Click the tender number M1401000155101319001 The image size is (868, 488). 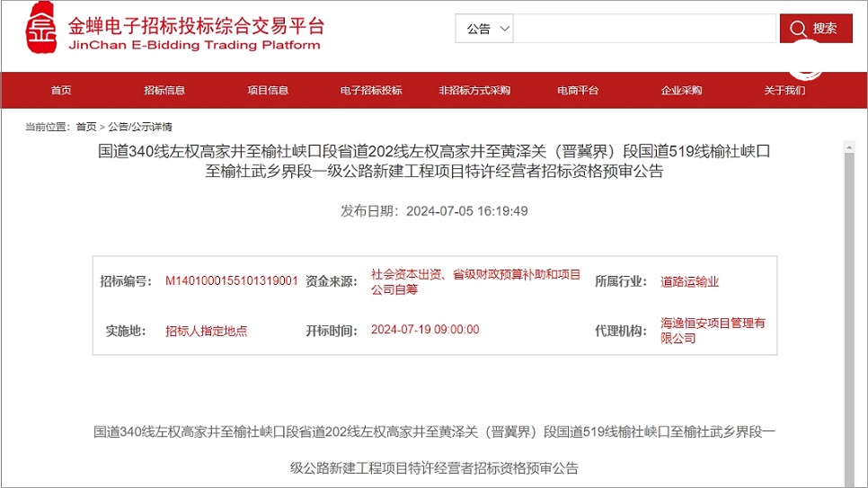tap(232, 281)
